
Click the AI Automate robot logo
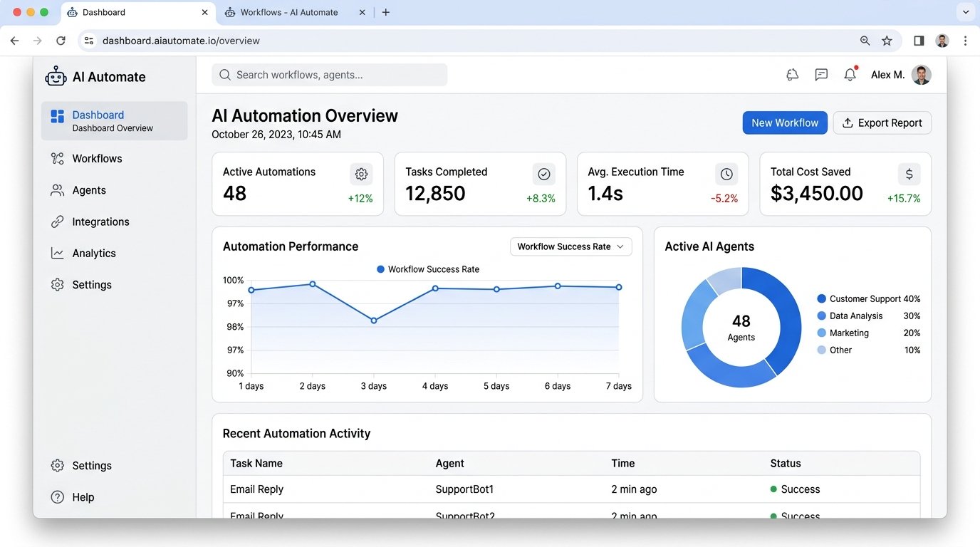[56, 76]
